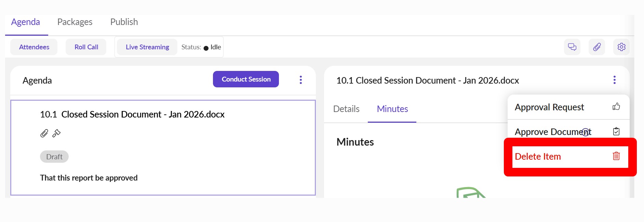The width and height of the screenshot is (644, 222).
Task: Click the clipboard check icon beside Approve Document
Action: 616,132
